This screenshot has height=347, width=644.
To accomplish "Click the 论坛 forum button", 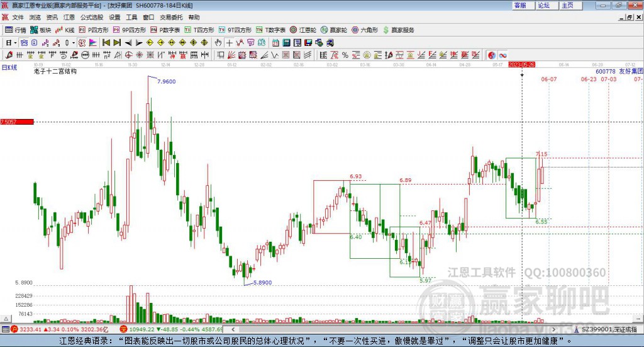I will pyautogui.click(x=547, y=5).
